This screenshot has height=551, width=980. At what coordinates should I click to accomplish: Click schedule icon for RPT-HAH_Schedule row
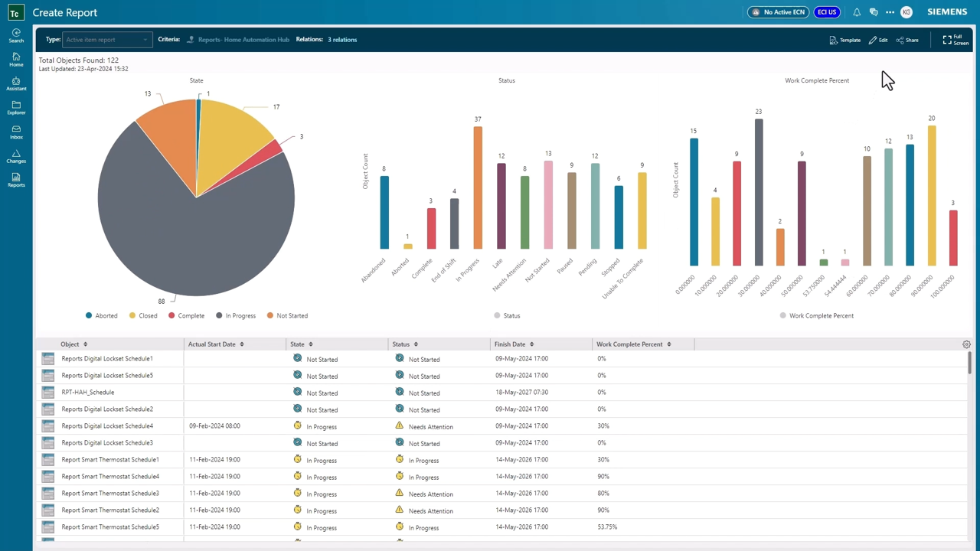[48, 392]
